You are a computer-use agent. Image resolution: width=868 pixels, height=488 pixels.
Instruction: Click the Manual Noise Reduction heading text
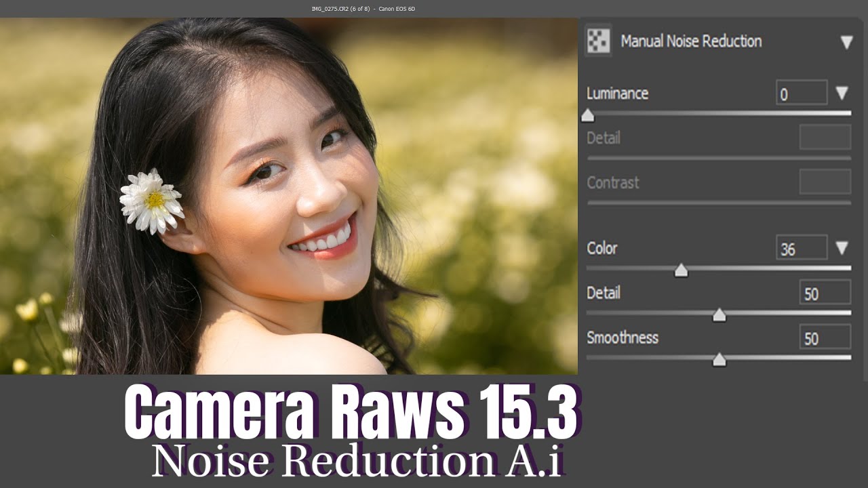pos(691,41)
